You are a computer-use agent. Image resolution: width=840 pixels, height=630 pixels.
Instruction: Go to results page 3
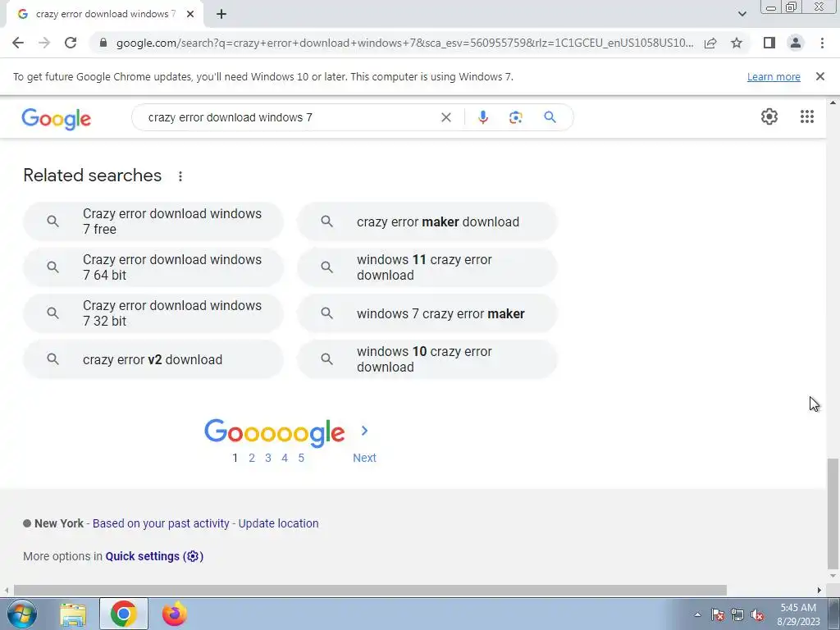pos(268,458)
